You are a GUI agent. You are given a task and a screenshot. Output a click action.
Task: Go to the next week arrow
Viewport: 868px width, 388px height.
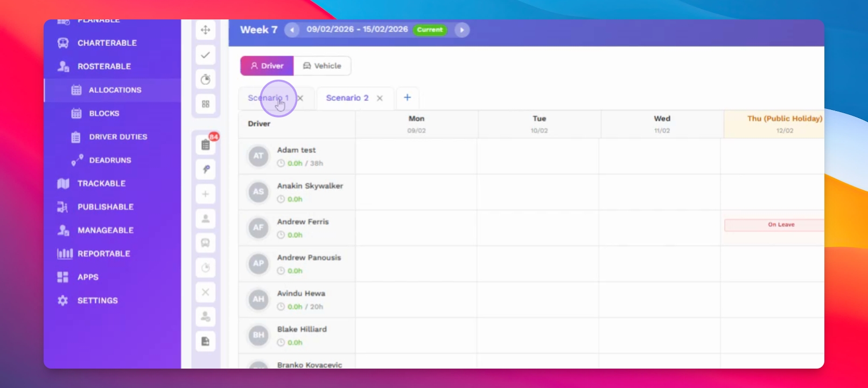click(462, 30)
